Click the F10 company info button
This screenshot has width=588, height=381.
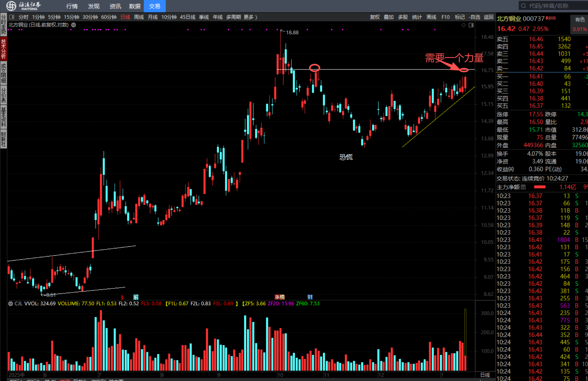tap(445, 17)
